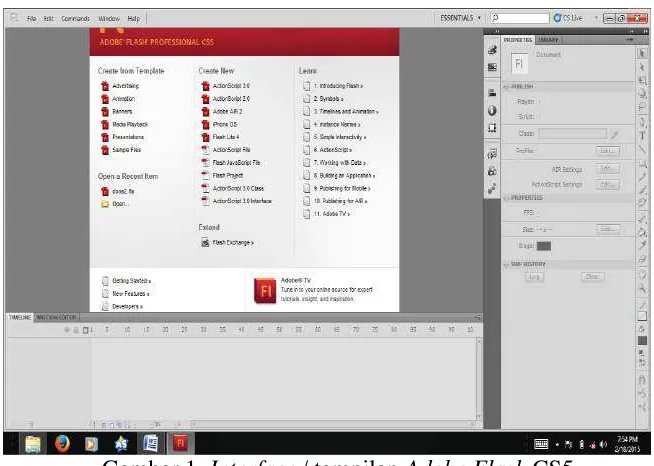Viewport: 654px width, 466px height.
Task: Click Edit button next to Profile
Action: 608,151
